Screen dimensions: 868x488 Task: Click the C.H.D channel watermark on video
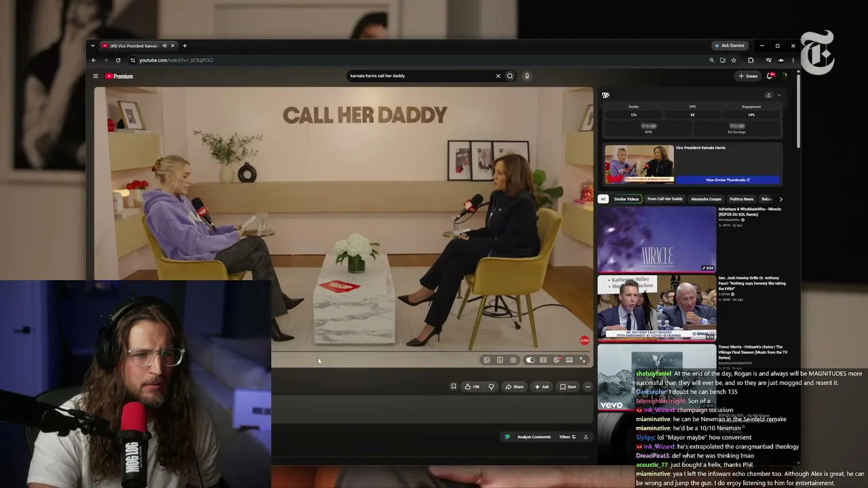coord(585,341)
